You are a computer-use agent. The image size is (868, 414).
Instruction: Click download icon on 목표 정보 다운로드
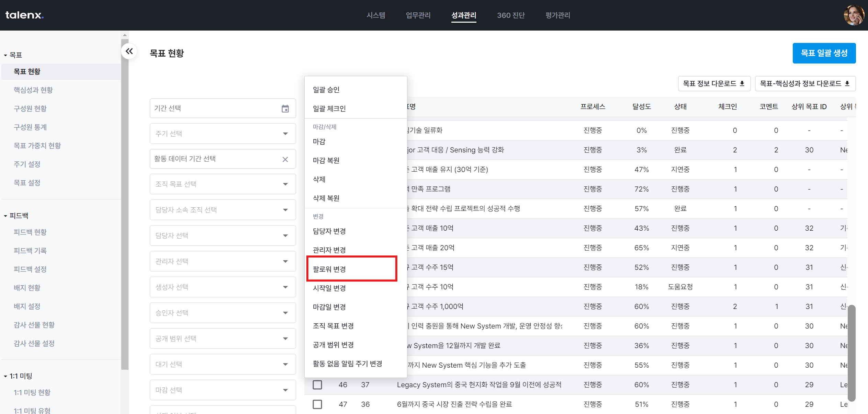[x=742, y=83]
